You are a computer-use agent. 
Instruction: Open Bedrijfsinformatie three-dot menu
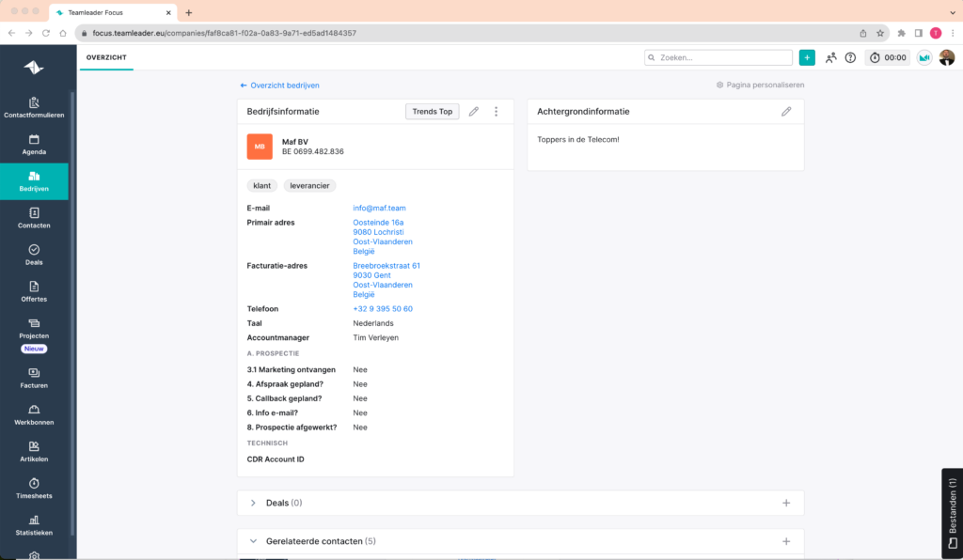tap(497, 112)
